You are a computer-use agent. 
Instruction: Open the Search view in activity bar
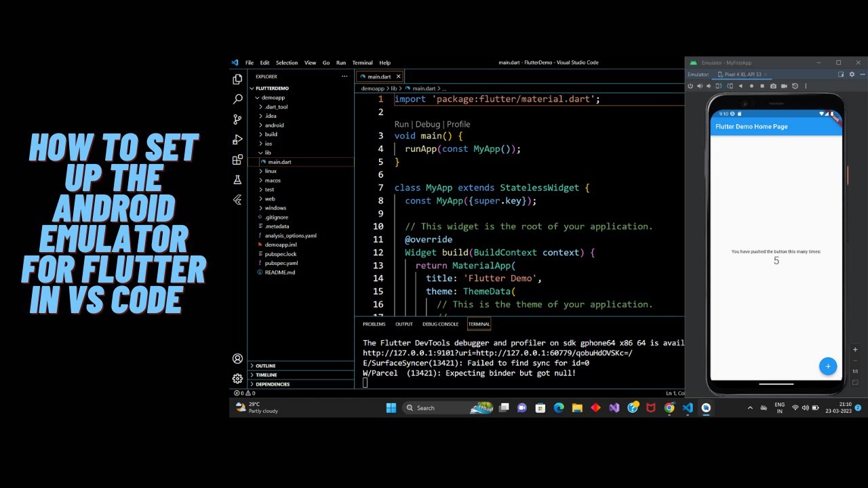click(237, 99)
